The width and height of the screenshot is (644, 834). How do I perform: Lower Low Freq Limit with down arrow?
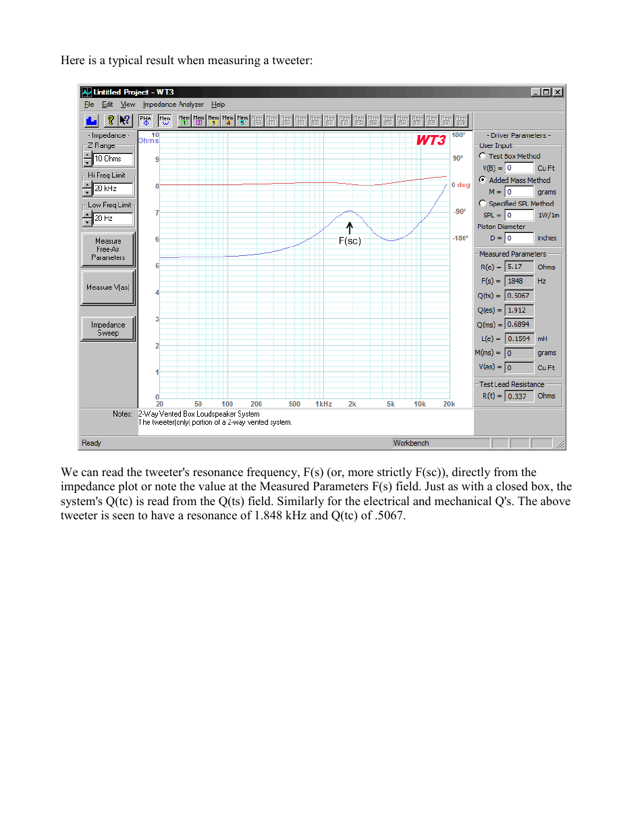coord(87,222)
